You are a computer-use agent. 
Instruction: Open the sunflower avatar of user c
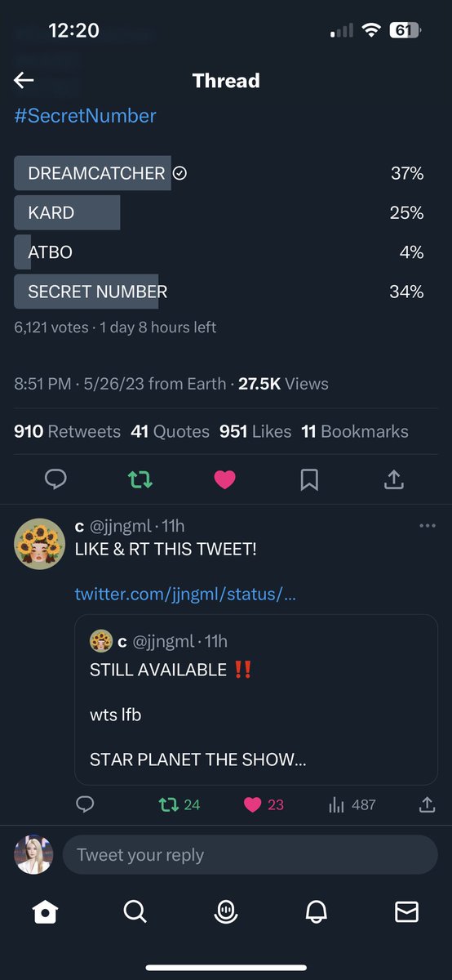pos(39,544)
